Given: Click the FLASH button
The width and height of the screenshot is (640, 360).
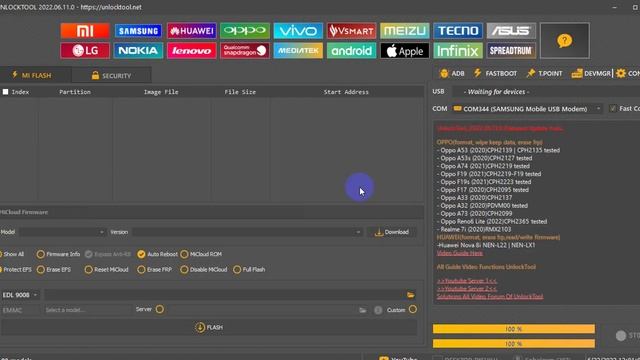Looking at the screenshot, I should point(209,327).
